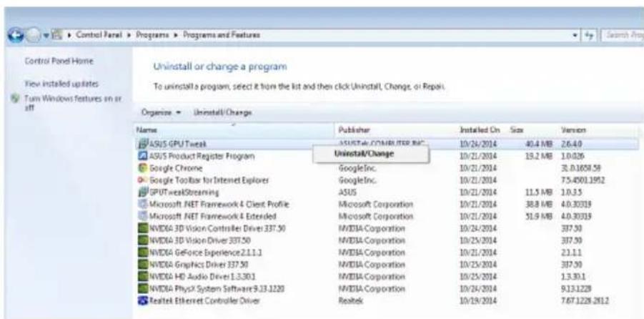Open Turn Windows features on or off
The width and height of the screenshot is (644, 319).
pos(73,103)
